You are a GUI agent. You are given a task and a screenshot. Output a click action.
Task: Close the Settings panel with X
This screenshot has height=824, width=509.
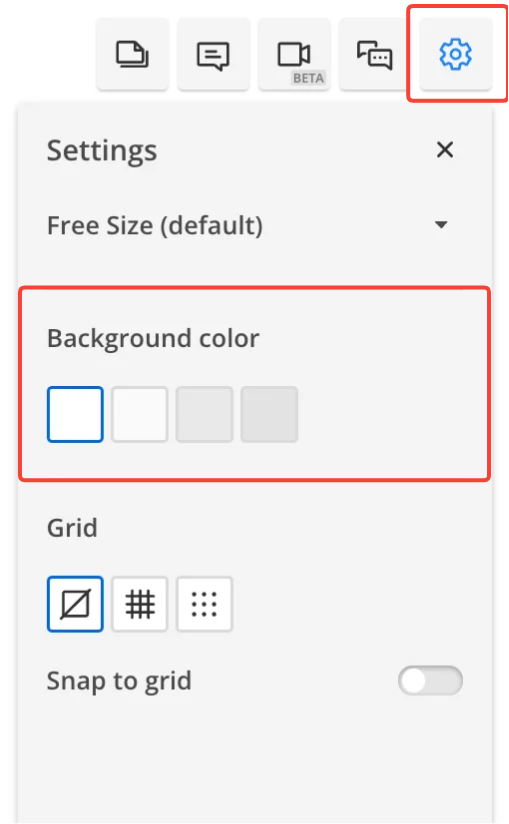point(445,150)
